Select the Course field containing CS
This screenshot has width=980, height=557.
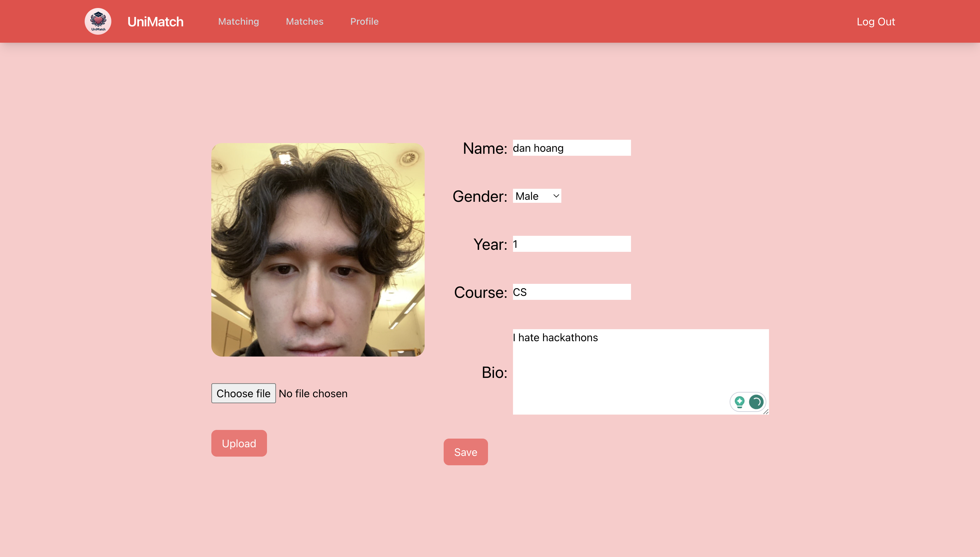[571, 292]
